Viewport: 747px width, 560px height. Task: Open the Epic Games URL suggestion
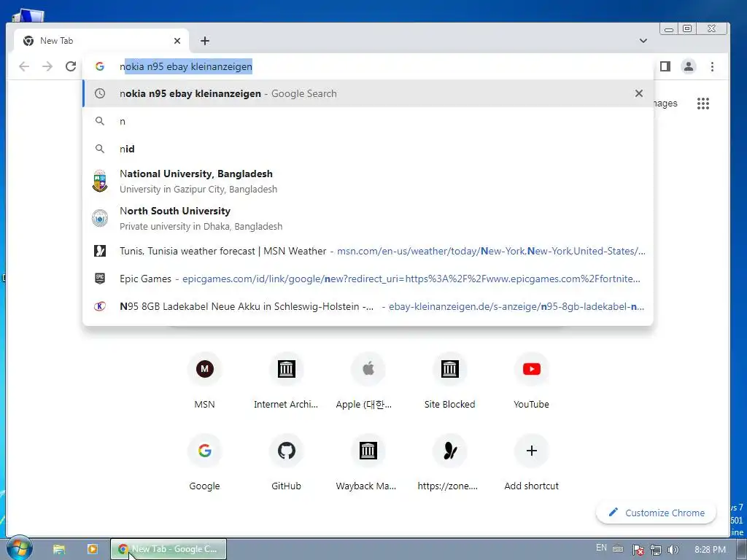368,279
